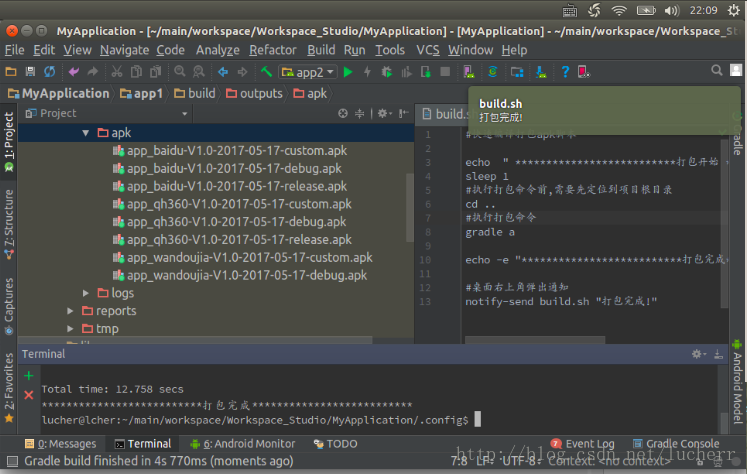Click the Project panel settings gear
Viewport: 747px width, 474px height.
pyautogui.click(x=383, y=113)
